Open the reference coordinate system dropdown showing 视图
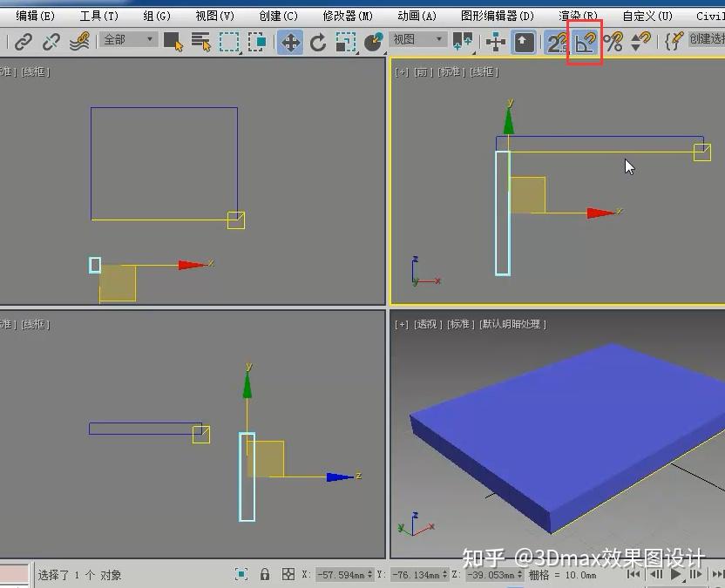This screenshot has height=588, width=725. coord(417,40)
